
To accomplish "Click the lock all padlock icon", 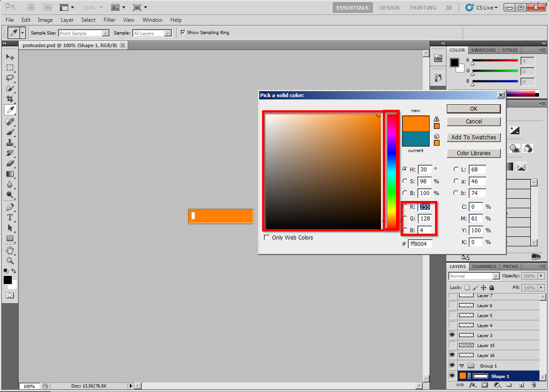I will pos(492,288).
